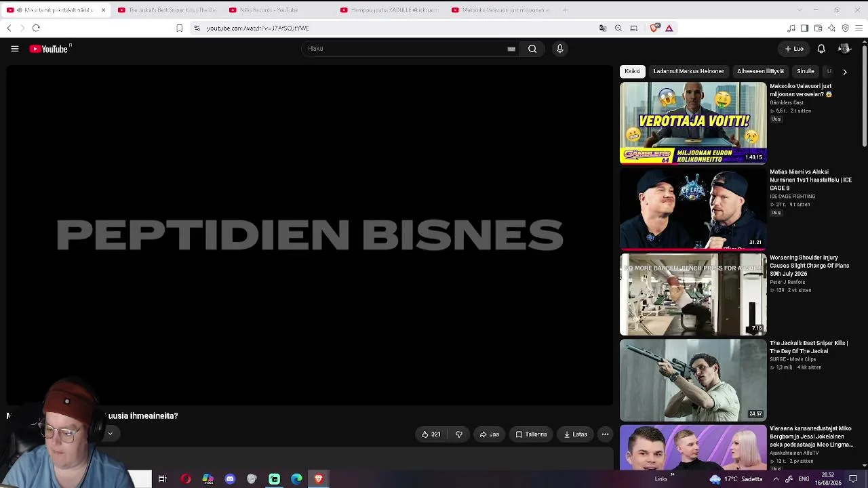This screenshot has height=488, width=868.
Task: Open Brave Shields lion icon
Action: click(x=654, y=28)
